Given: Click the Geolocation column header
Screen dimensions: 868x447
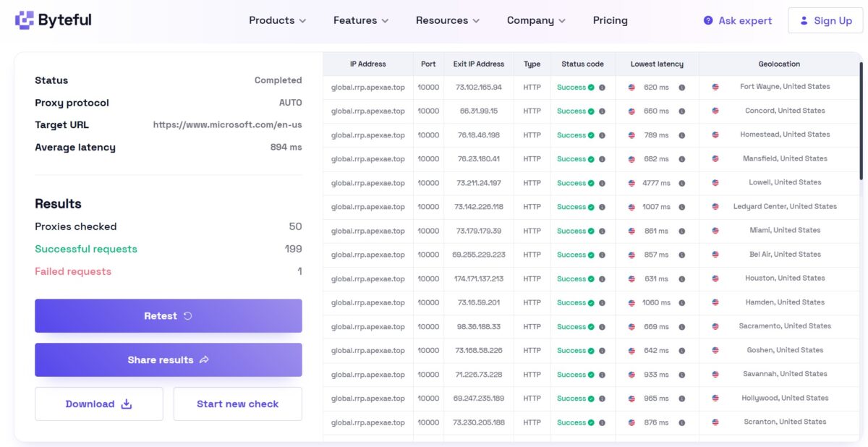Looking at the screenshot, I should pos(780,64).
